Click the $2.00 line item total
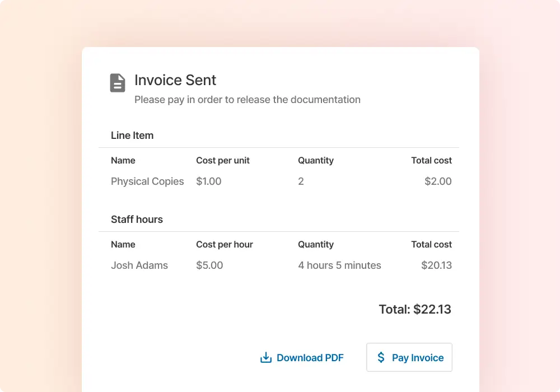 tap(438, 181)
